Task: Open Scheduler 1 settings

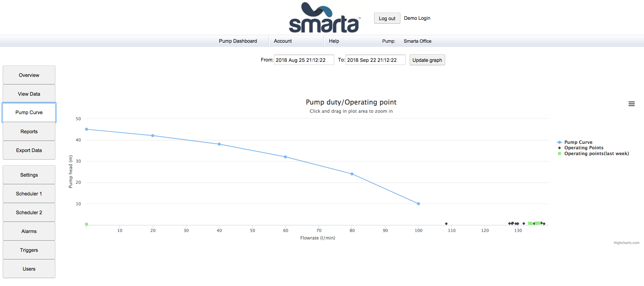Action: point(29,194)
